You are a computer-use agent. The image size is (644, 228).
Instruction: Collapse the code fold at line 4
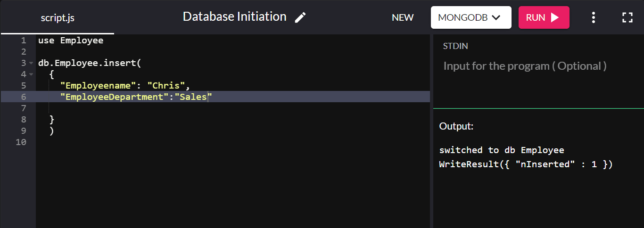point(31,74)
